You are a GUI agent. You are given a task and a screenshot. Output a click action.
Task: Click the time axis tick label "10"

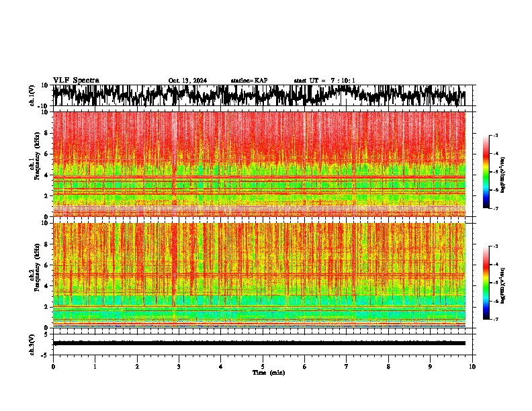(x=472, y=367)
